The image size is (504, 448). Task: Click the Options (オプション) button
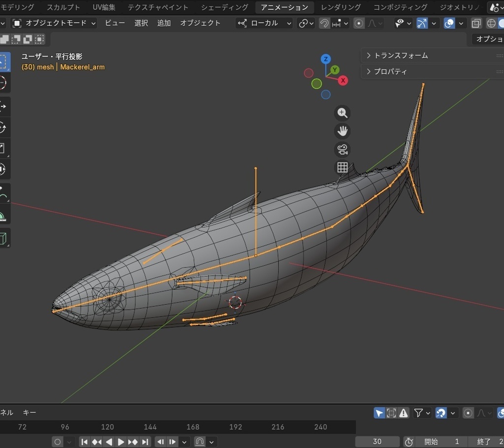488,39
